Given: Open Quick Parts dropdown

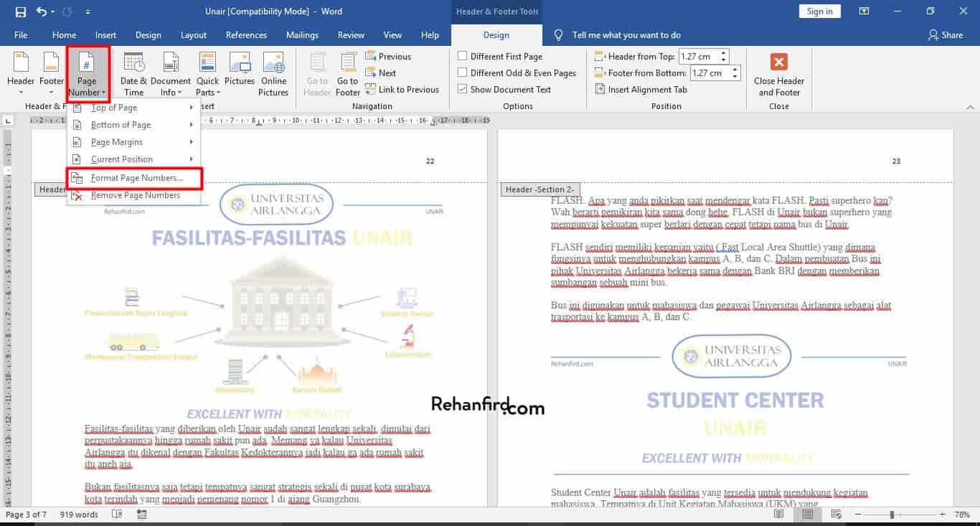Looking at the screenshot, I should coord(208,75).
